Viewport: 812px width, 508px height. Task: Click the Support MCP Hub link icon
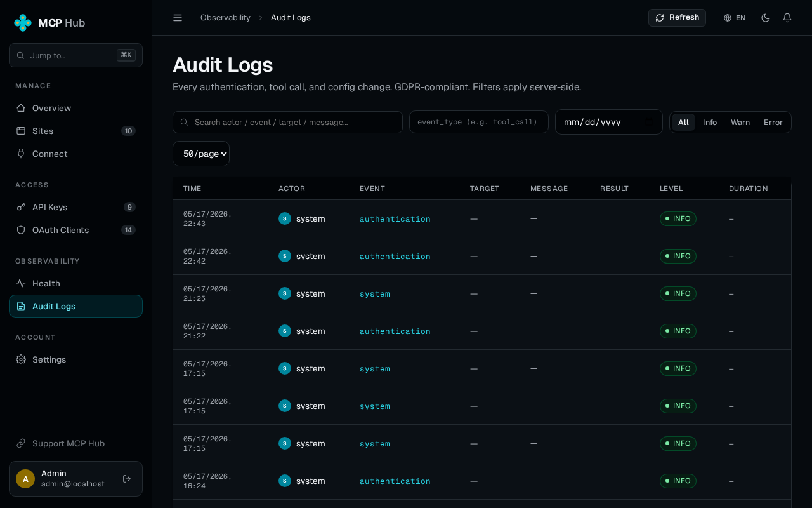(x=21, y=443)
